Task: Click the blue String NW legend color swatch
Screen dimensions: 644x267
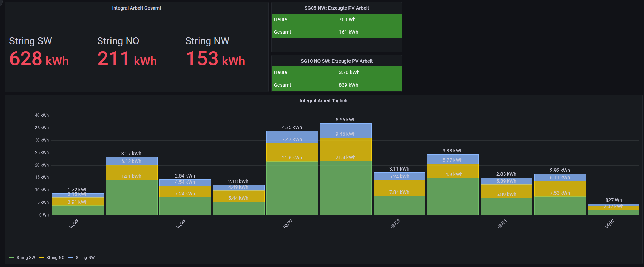Action: tap(71, 258)
